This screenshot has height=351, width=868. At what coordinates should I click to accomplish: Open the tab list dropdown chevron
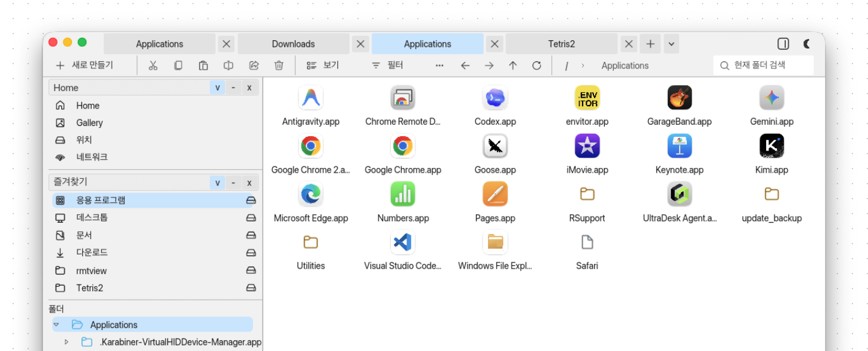[671, 44]
